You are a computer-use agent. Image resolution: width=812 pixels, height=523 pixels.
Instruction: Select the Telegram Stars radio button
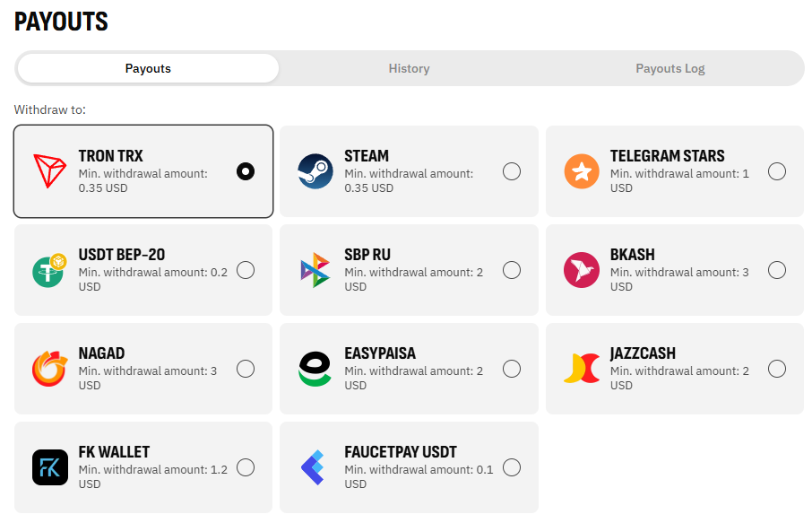pos(777,171)
